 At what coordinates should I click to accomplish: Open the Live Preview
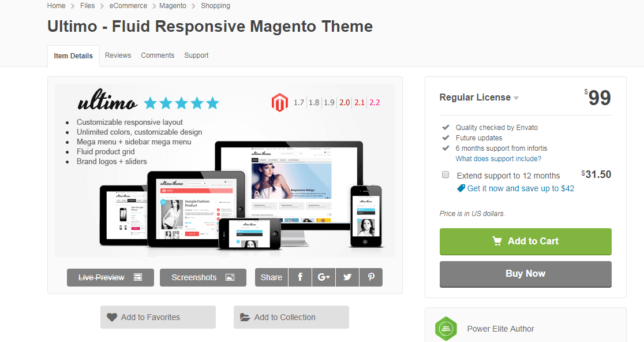(110, 277)
